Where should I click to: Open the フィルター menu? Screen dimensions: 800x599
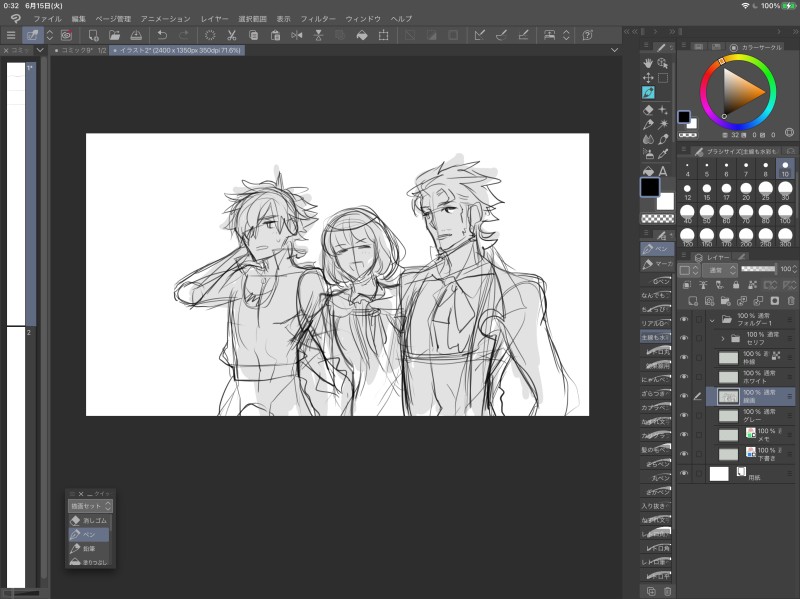318,19
